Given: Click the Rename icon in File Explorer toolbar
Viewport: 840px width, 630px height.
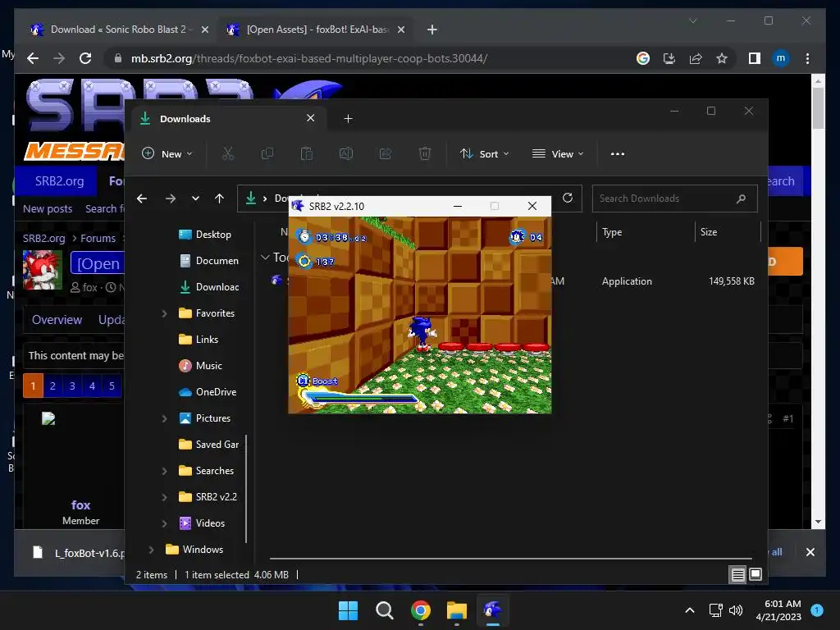Looking at the screenshot, I should (x=346, y=153).
